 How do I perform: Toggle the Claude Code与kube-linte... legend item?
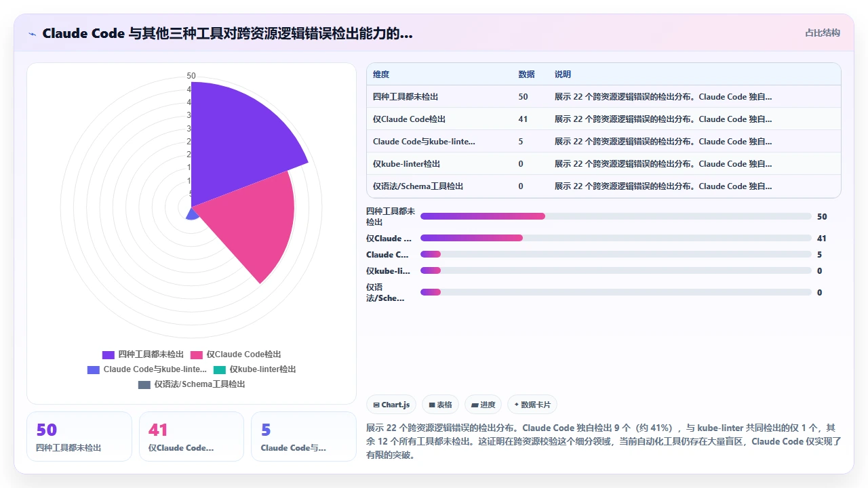tap(147, 369)
